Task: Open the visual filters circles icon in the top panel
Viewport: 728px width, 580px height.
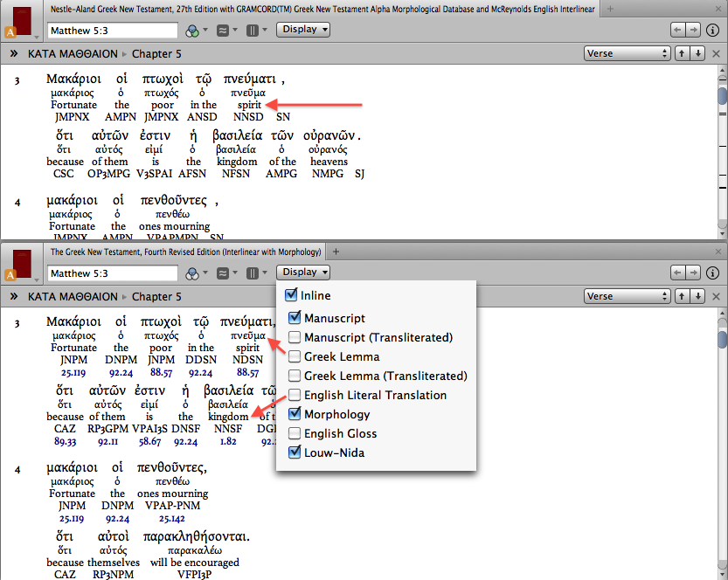Action: (191, 31)
